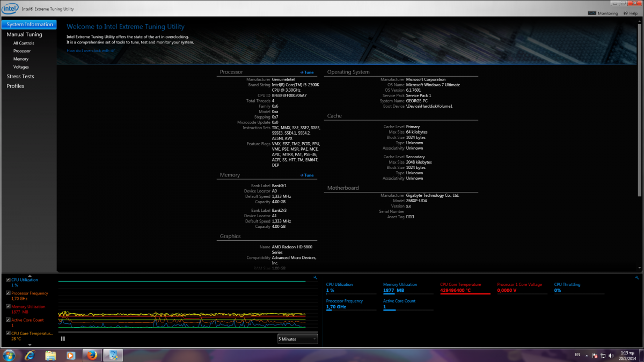Uncheck the CPU Core Temperature monitor checkbox
Viewport: 644px width, 362px height.
coord(8,334)
